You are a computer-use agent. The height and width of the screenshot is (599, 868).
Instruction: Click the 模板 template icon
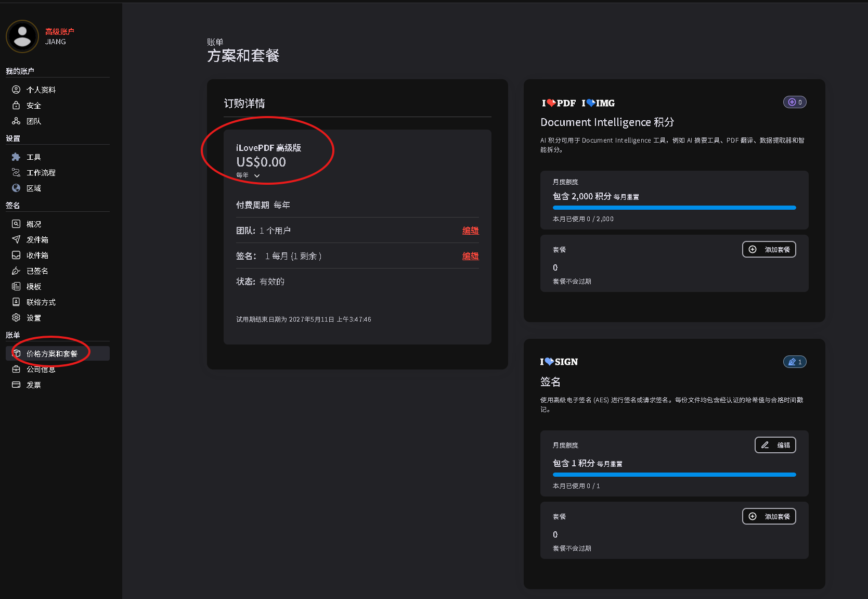[x=16, y=286]
